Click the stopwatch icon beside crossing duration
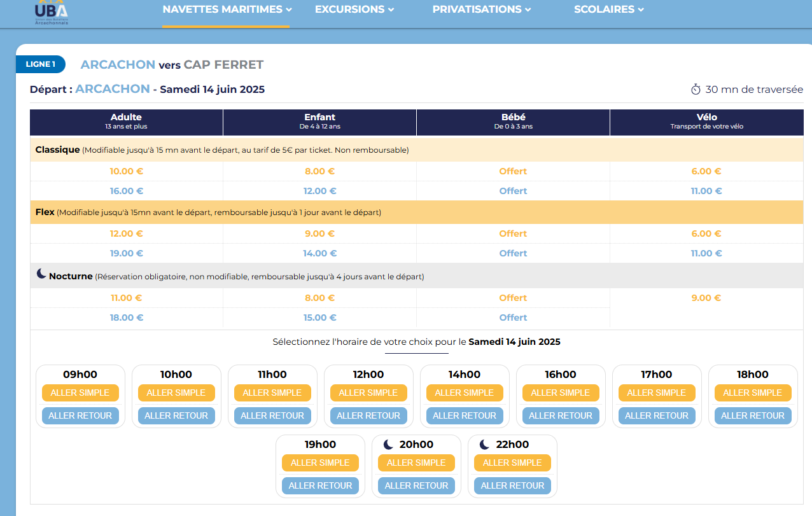This screenshot has width=812, height=516. click(x=696, y=90)
